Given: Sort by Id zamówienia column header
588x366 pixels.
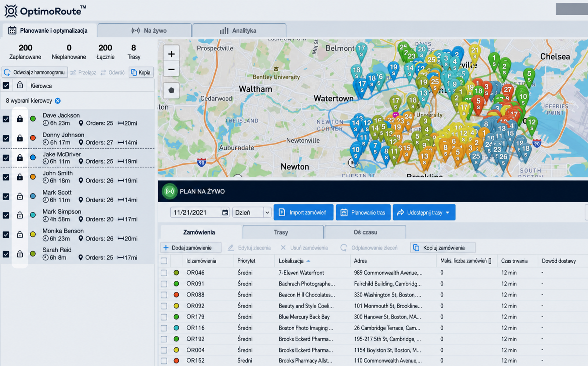Looking at the screenshot, I should (x=201, y=261).
